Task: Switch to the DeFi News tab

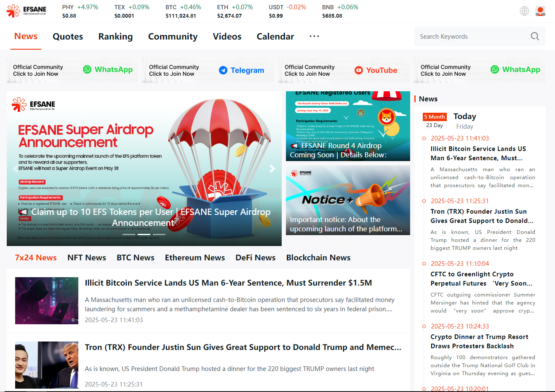Action: coord(255,258)
